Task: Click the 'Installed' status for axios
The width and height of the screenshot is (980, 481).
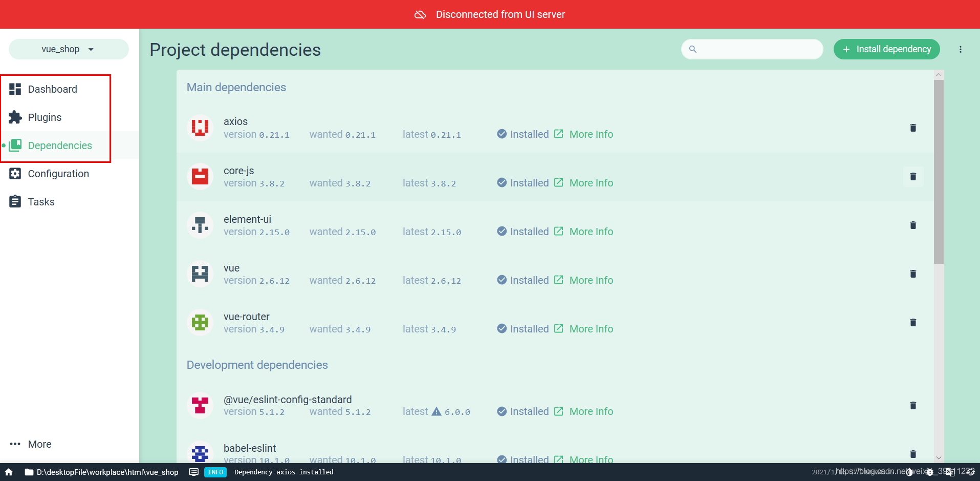Action: 523,134
